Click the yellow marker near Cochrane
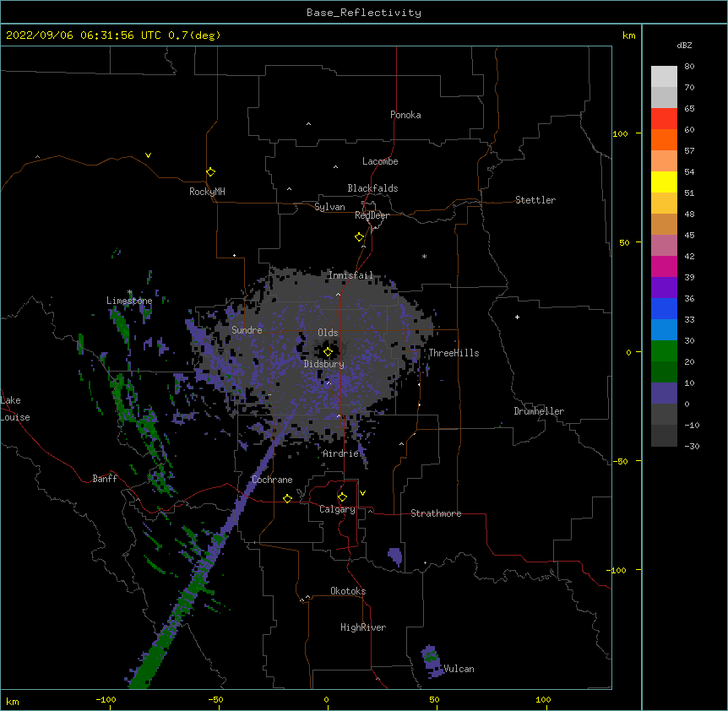This screenshot has width=728, height=711. 287,498
